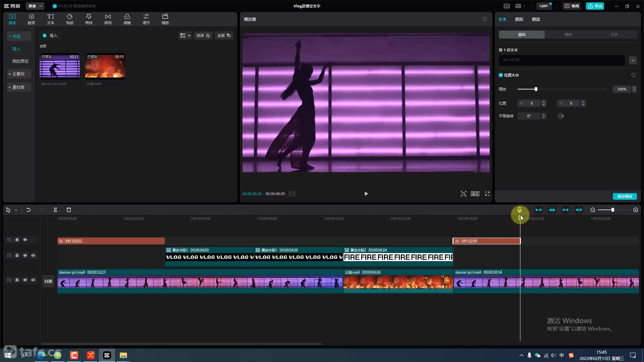Select the 我的预设 presets item
This screenshot has width=644, height=362.
(x=20, y=61)
